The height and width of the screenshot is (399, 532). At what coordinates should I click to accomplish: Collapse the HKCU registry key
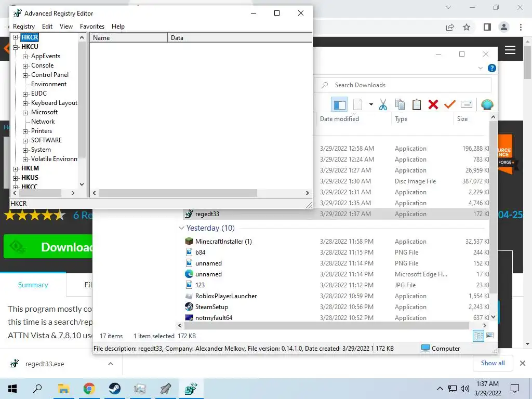(15, 47)
